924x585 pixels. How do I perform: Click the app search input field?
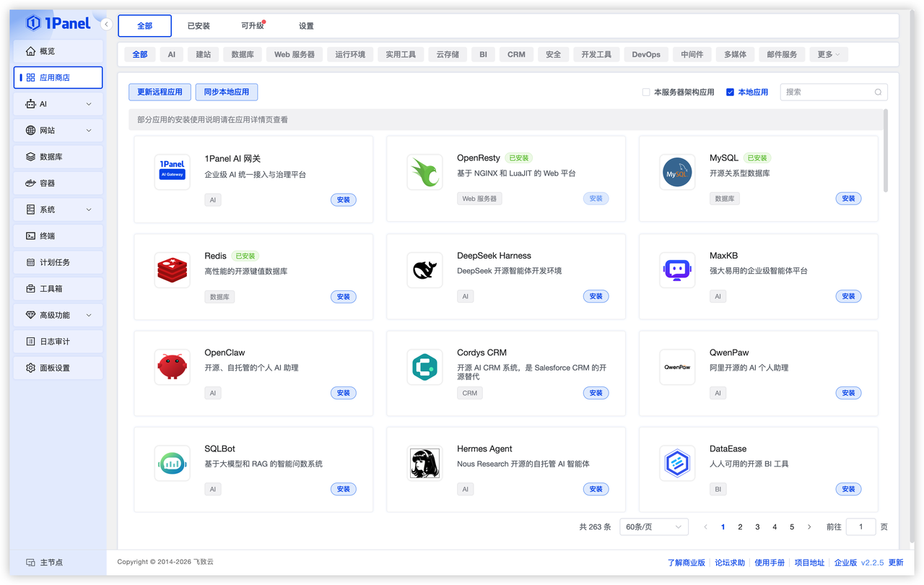pos(834,92)
